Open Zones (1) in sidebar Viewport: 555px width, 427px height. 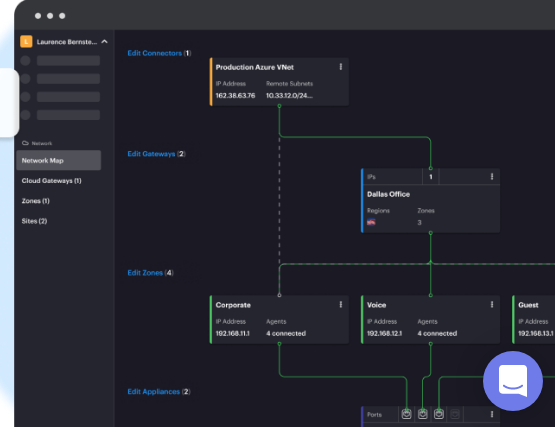click(35, 201)
